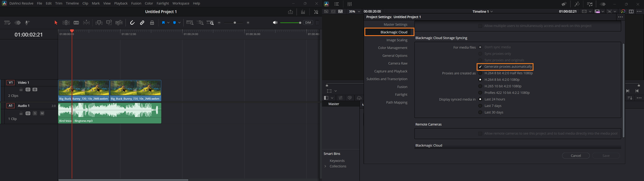Open Capture and Playback settings

(391, 71)
